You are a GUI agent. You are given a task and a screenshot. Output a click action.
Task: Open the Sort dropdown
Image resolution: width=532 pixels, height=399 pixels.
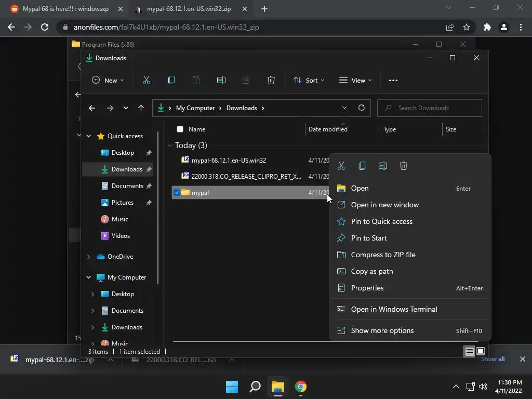(309, 81)
